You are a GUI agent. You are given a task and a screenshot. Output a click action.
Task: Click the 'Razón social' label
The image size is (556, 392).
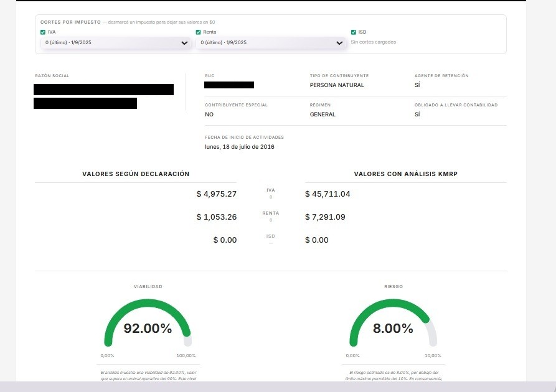(x=52, y=76)
